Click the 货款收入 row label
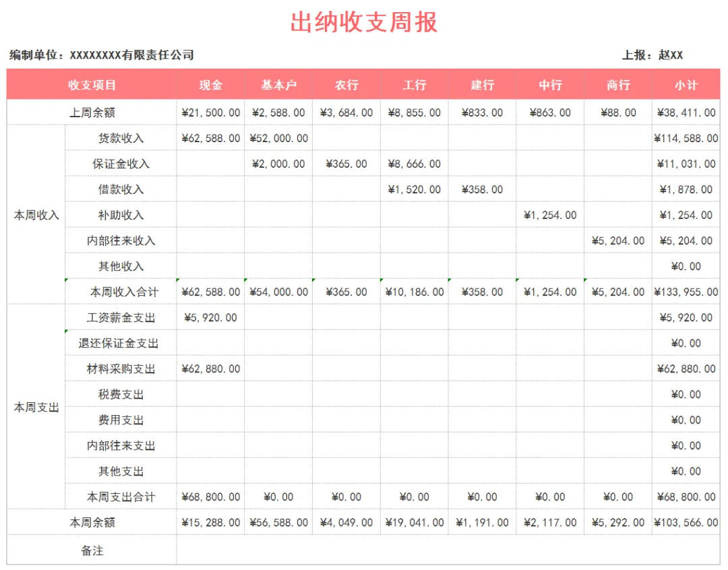 pos(121,138)
